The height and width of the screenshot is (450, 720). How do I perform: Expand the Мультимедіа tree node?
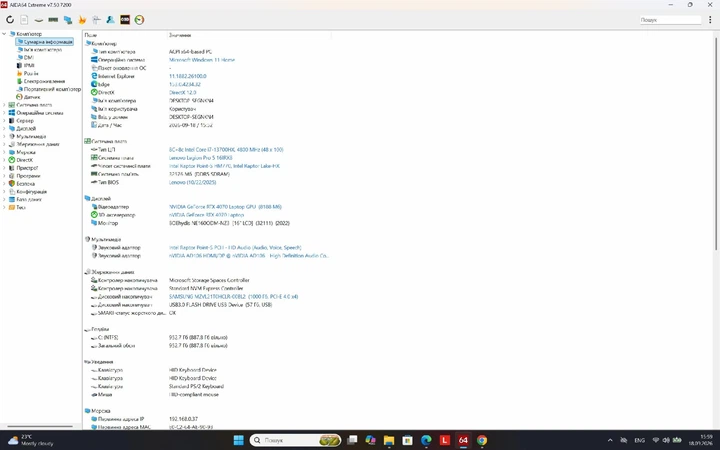4,136
